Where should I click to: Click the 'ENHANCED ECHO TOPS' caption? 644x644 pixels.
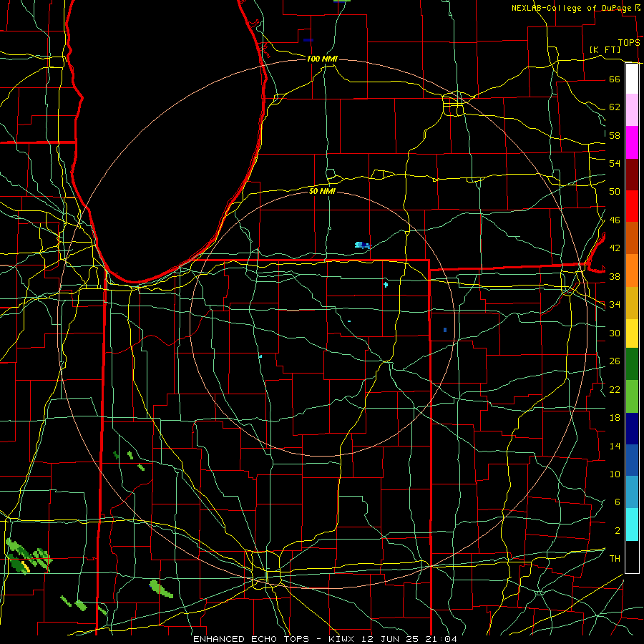(251, 639)
